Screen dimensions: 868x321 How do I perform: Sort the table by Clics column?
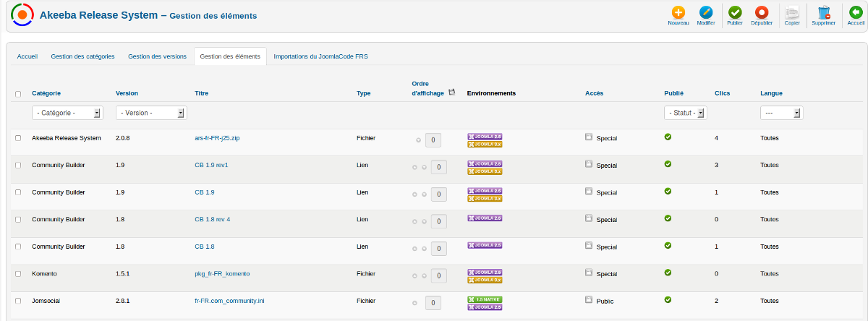pyautogui.click(x=722, y=93)
